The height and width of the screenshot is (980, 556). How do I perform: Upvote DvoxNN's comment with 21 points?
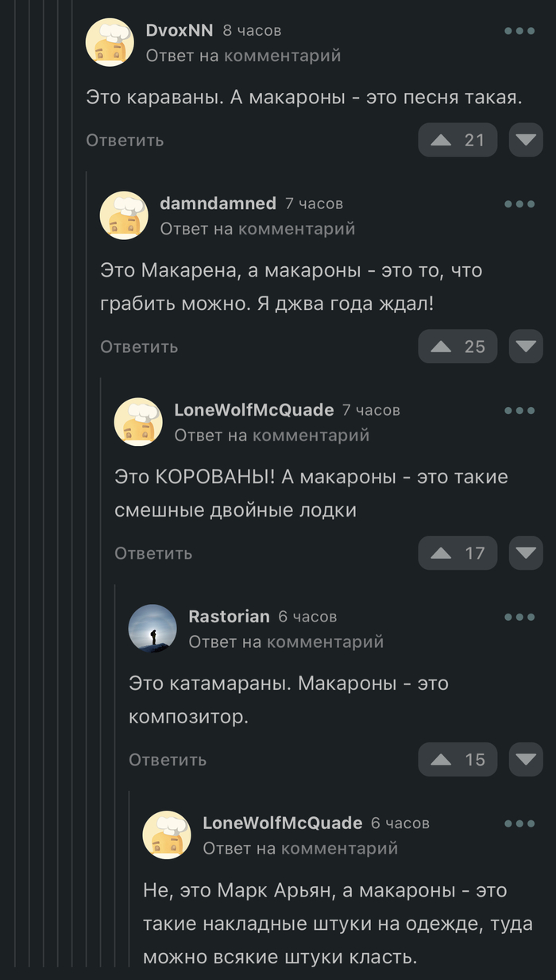[458, 140]
